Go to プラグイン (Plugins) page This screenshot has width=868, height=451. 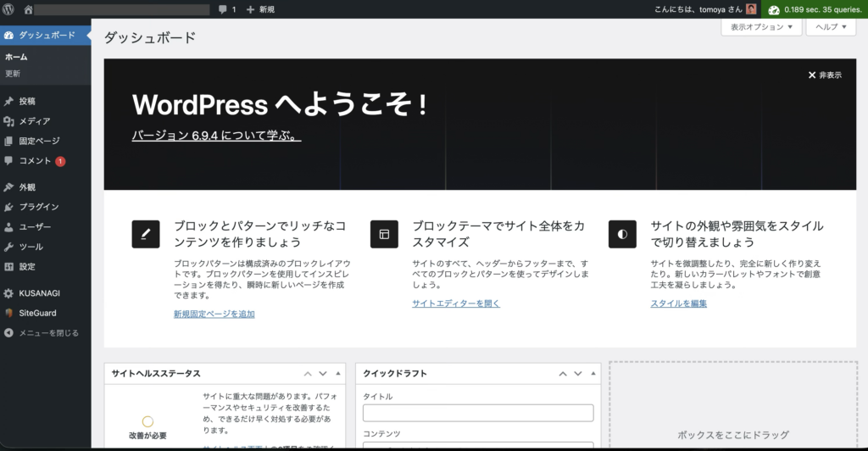pyautogui.click(x=38, y=207)
